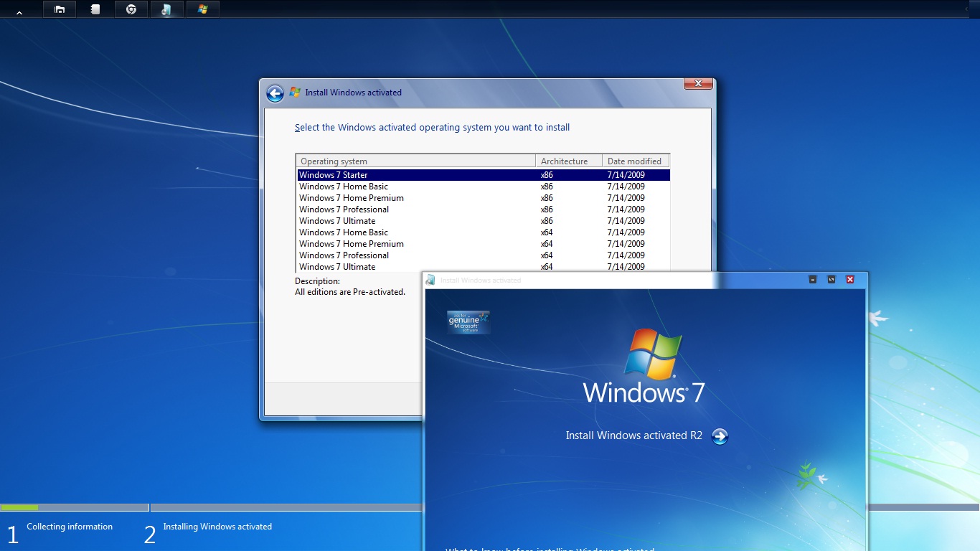
Task: Select Windows 7 Starter in the OS list
Action: (x=333, y=174)
